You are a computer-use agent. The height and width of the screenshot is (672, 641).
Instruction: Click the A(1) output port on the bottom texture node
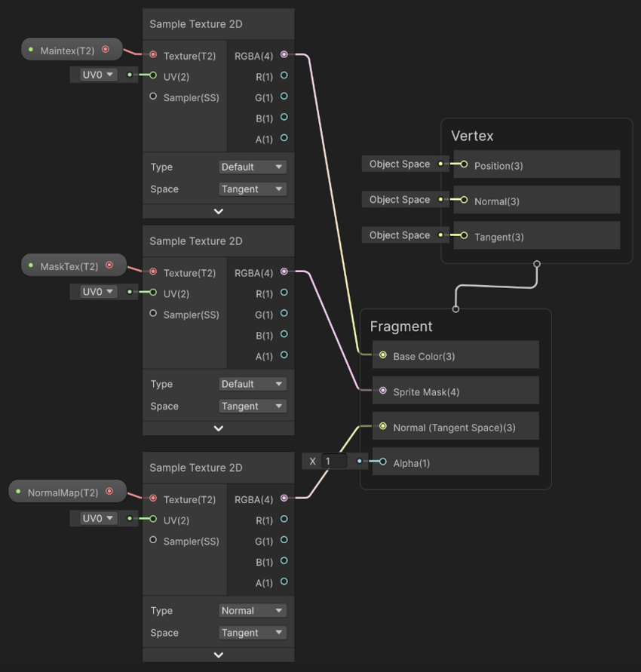(284, 581)
